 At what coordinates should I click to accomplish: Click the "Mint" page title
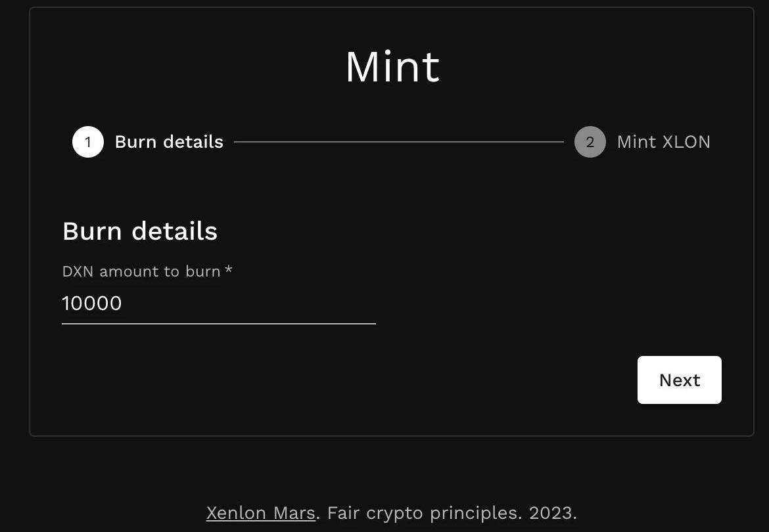coord(392,67)
